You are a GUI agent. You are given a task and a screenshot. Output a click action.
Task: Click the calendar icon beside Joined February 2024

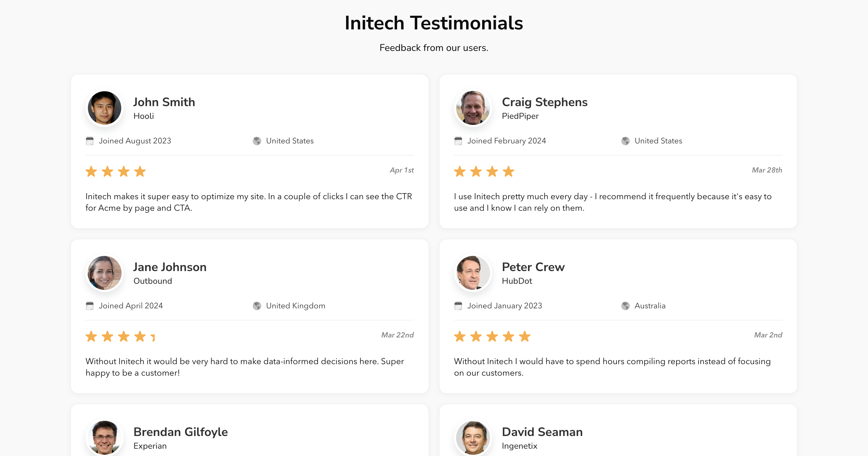tap(458, 141)
